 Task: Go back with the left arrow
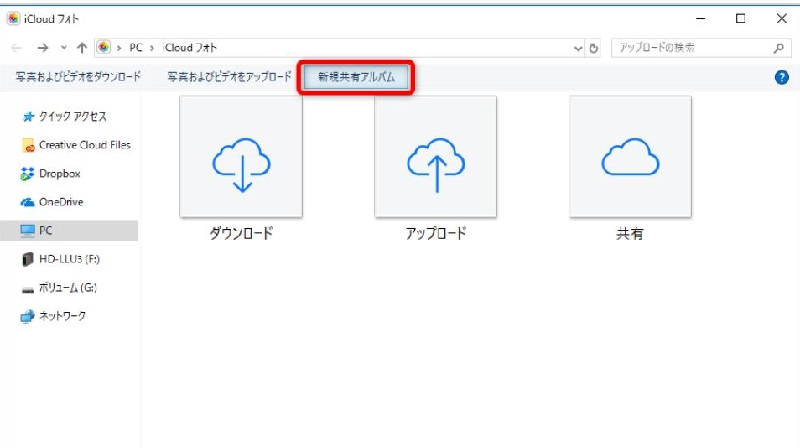click(16, 48)
